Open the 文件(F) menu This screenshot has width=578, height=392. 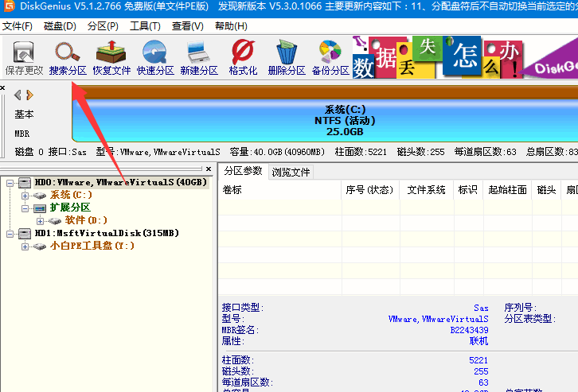(x=18, y=26)
